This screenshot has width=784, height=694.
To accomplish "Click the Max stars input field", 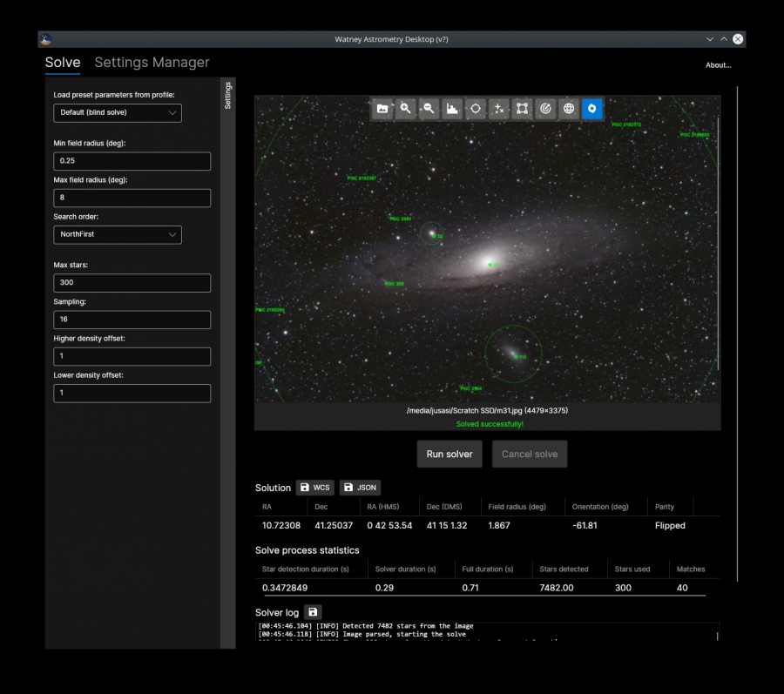I will tap(132, 283).
